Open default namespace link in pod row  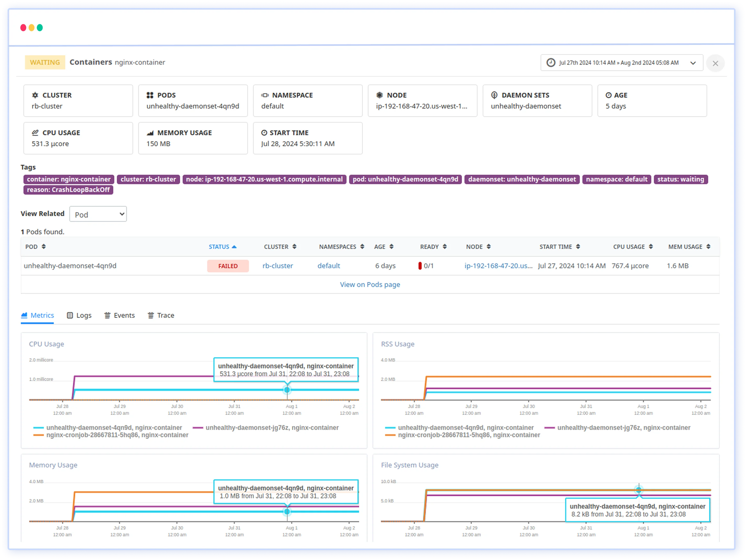(x=329, y=266)
